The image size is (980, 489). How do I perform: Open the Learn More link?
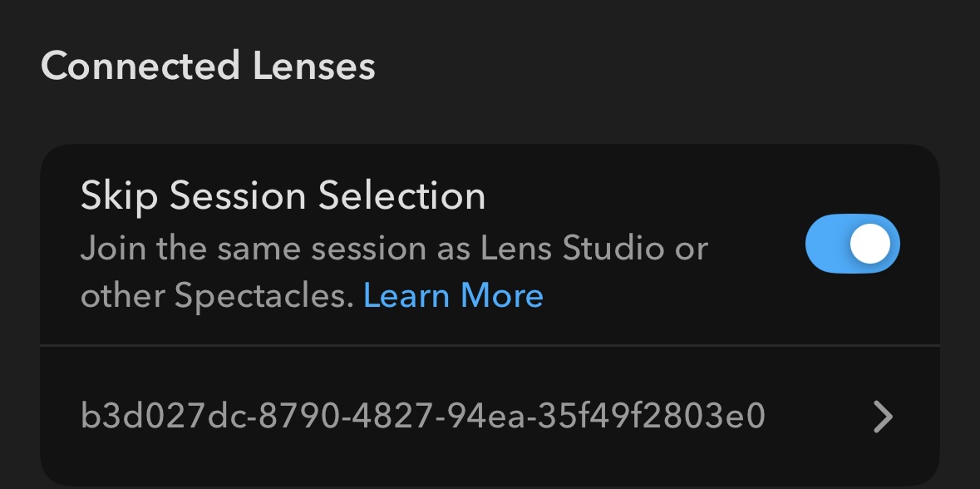pos(453,296)
